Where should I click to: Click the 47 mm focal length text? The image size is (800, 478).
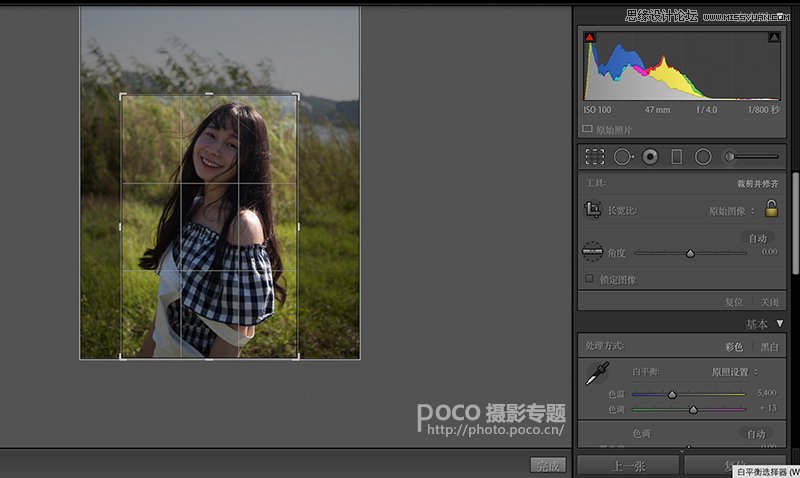[x=658, y=110]
